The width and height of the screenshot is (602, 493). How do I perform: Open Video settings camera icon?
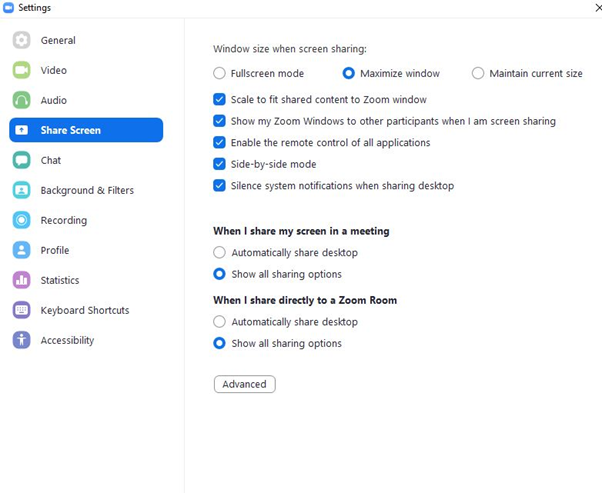tap(22, 70)
